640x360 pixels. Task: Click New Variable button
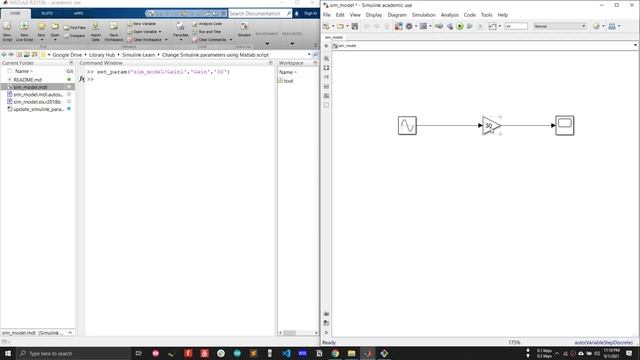pos(142,24)
